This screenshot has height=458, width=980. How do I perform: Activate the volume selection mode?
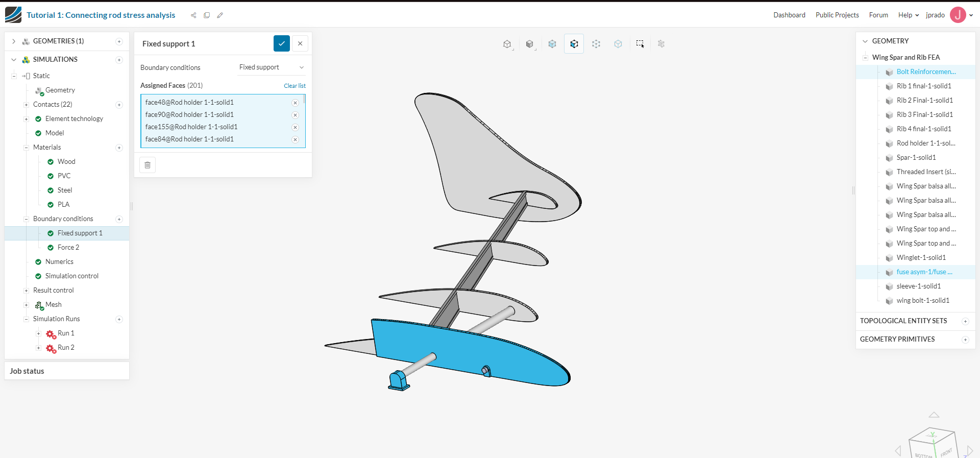tap(552, 44)
